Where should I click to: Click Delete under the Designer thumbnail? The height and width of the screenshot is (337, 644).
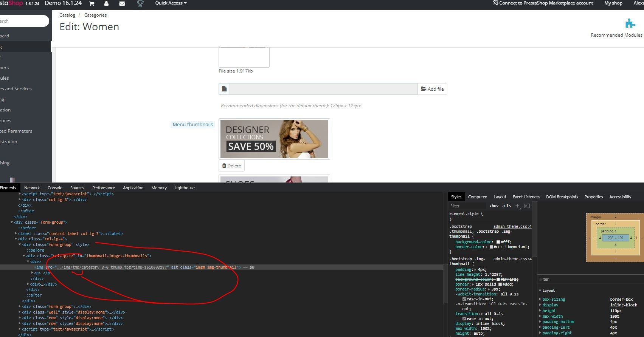click(231, 165)
